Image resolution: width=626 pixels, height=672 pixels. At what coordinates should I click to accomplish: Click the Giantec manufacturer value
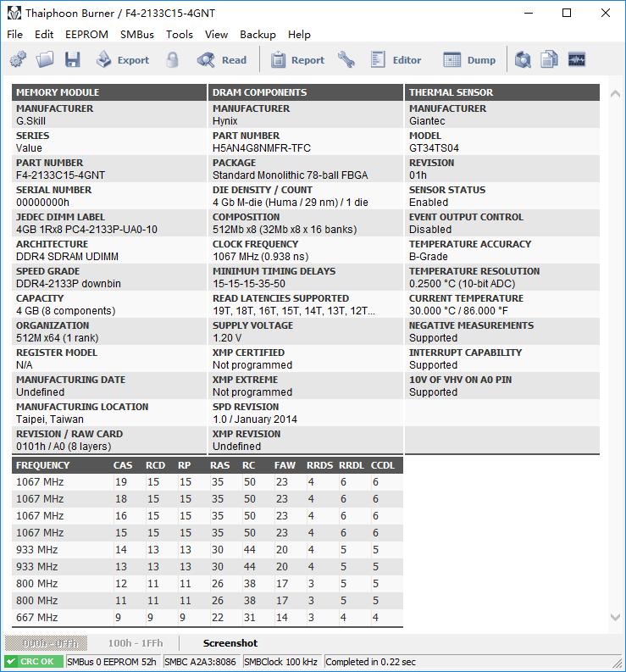click(427, 121)
